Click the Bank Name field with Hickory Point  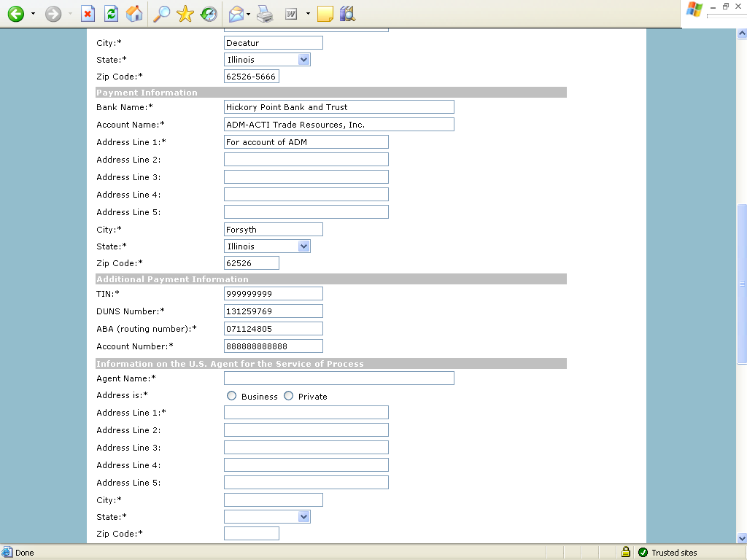point(338,107)
